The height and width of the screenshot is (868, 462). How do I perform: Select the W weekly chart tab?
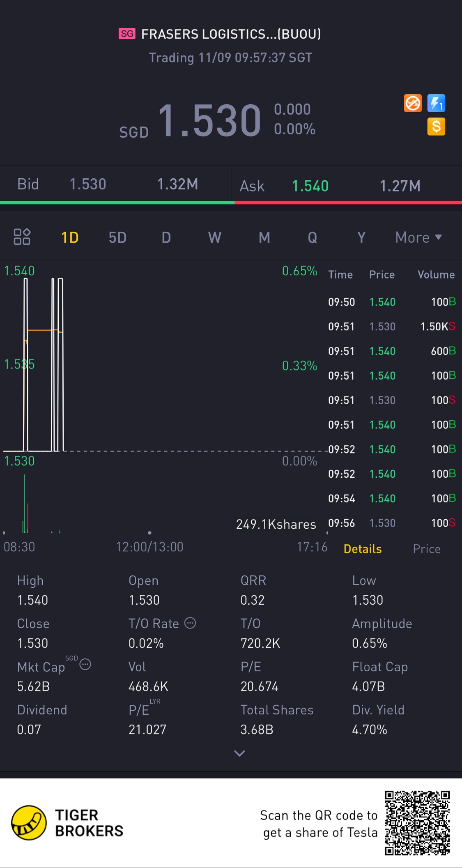[x=215, y=237]
